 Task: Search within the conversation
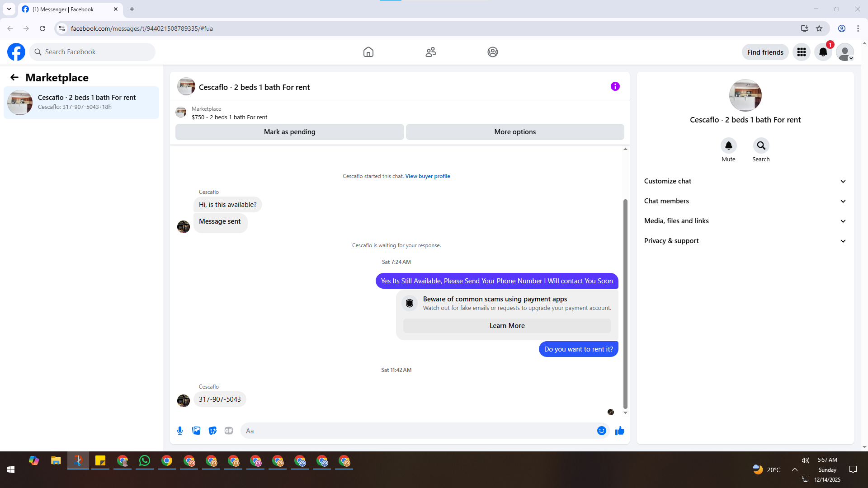761,145
